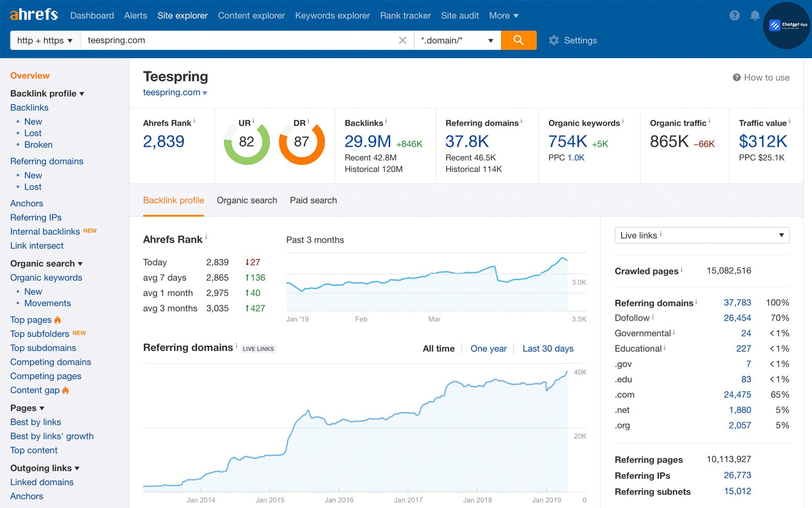Click info icon beside Backlinks metric
Screen dimensions: 812x508
(386, 121)
